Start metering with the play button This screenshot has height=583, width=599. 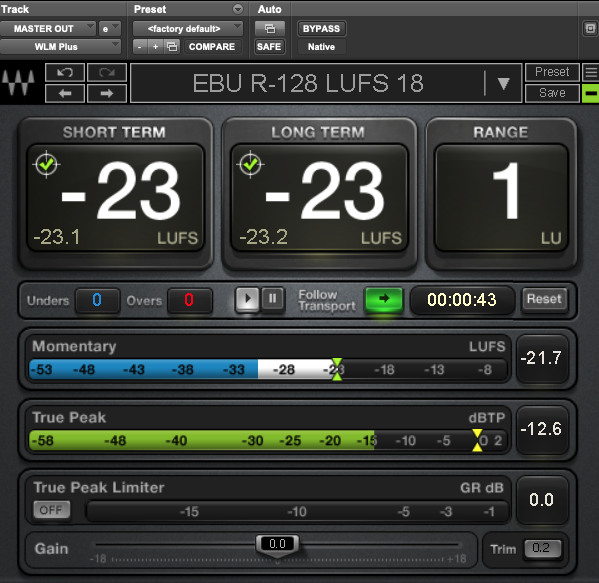[247, 299]
